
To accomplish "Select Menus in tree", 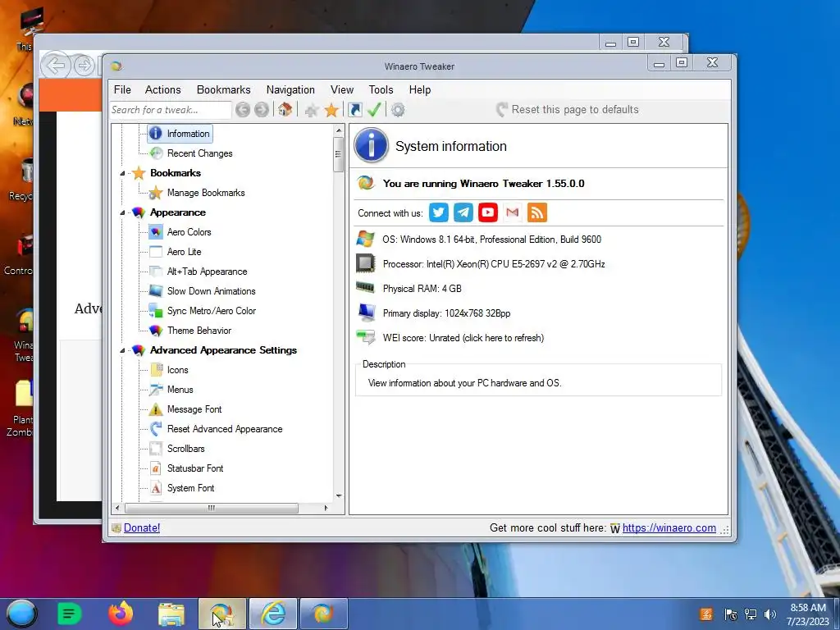I will pos(180,390).
